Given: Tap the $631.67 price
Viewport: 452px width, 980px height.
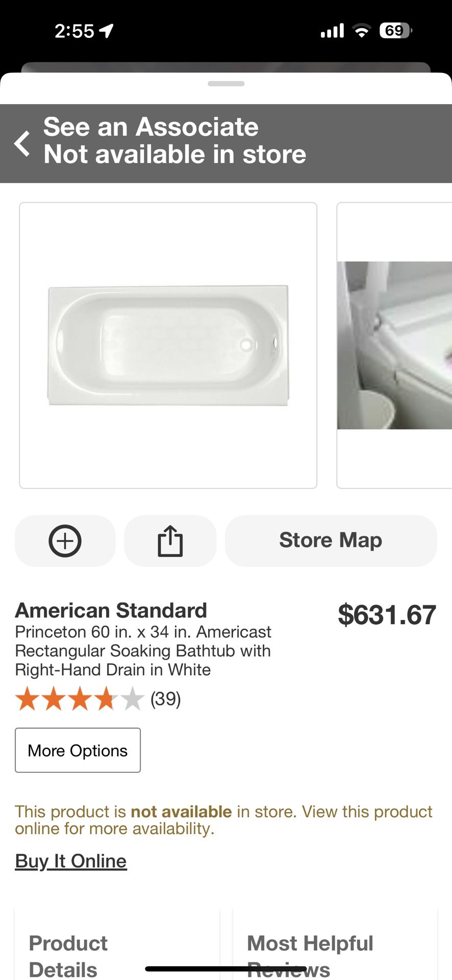Looking at the screenshot, I should (x=387, y=615).
